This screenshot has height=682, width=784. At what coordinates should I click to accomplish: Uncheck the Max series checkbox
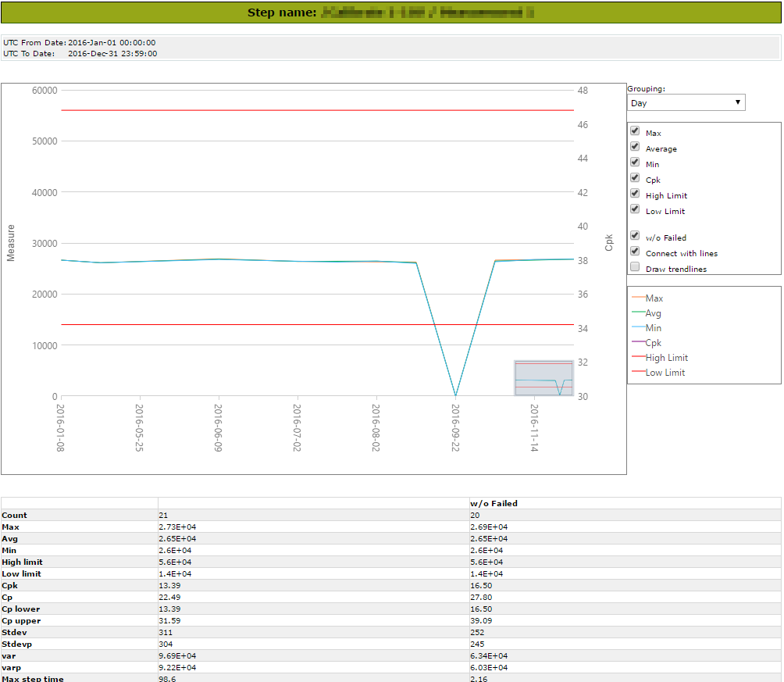point(635,131)
